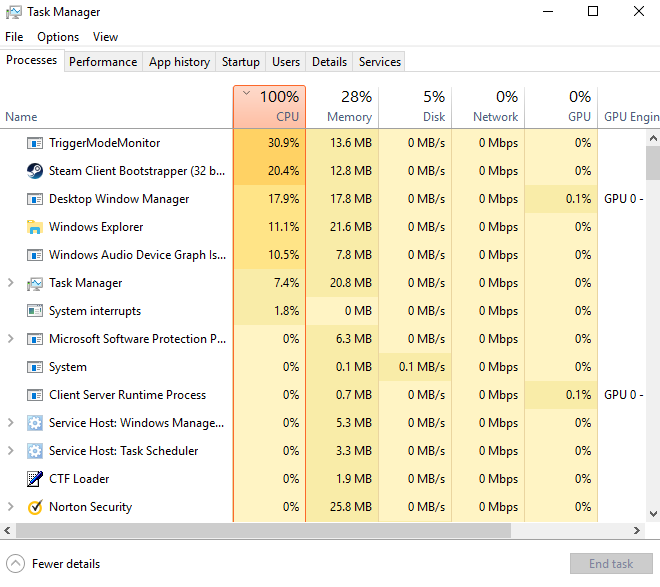Screen dimensions: 660x587
Task: Click the Fewer details arrow icon
Action: 16,564
